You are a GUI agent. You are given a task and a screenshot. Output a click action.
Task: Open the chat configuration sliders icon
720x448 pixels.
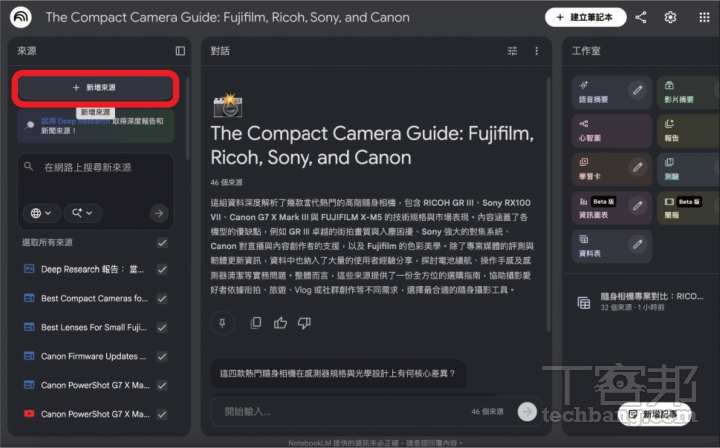click(x=512, y=51)
